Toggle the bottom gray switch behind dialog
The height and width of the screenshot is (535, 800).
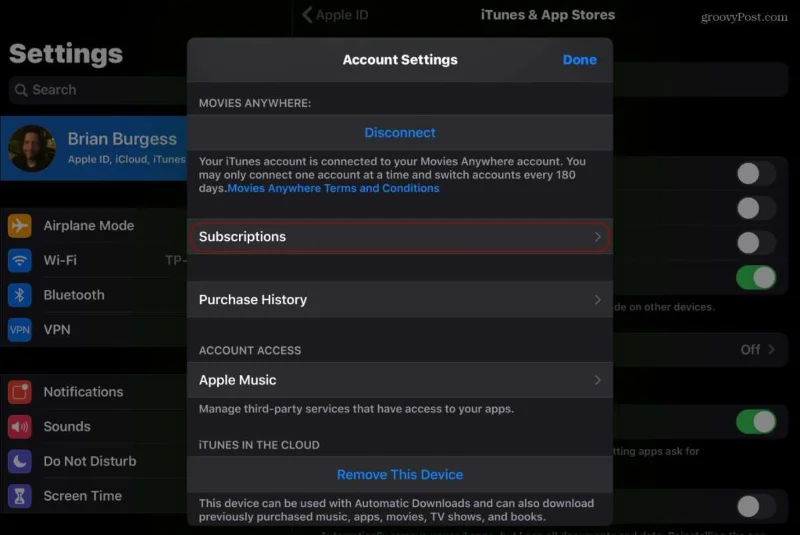tap(756, 506)
